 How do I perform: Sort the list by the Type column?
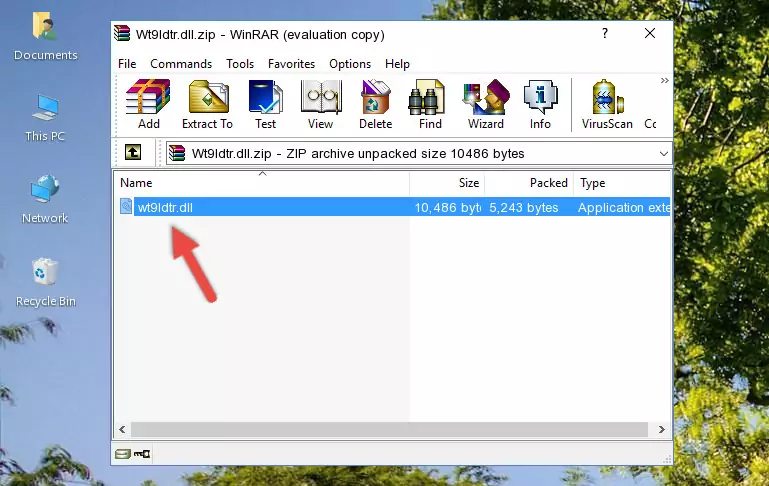coord(622,183)
